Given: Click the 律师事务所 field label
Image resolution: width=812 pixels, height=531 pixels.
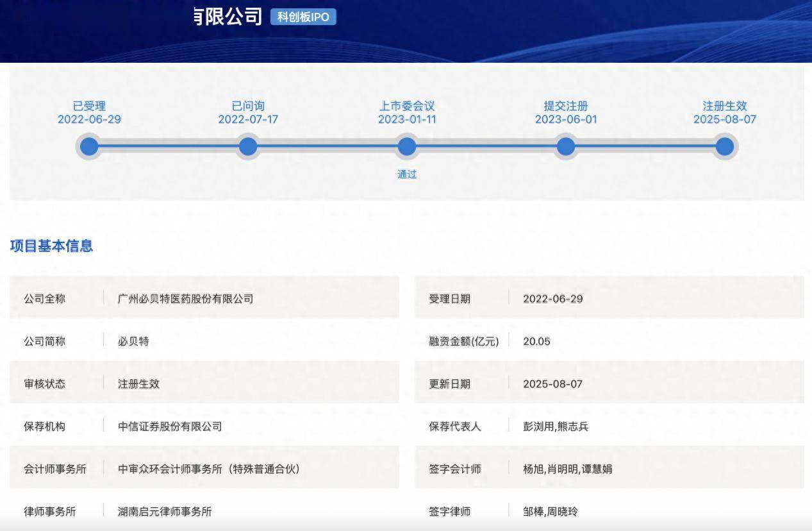Looking at the screenshot, I should [49, 512].
